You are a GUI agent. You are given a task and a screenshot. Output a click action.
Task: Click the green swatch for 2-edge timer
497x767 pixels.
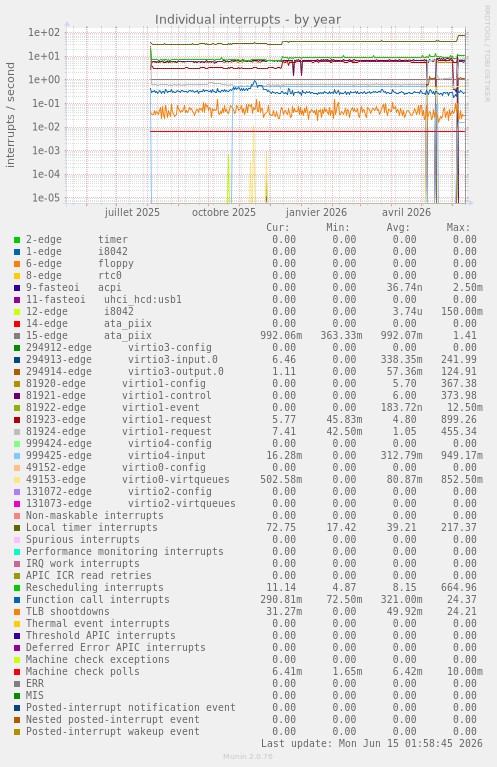point(17,240)
